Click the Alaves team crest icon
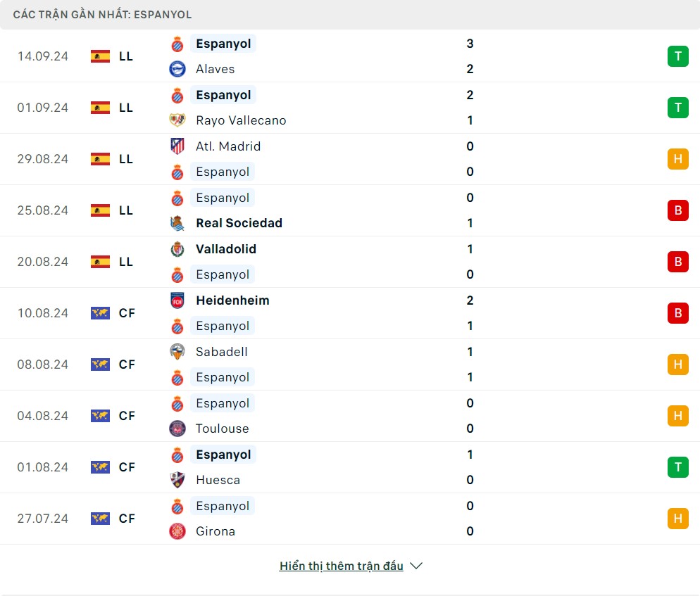 (177, 69)
